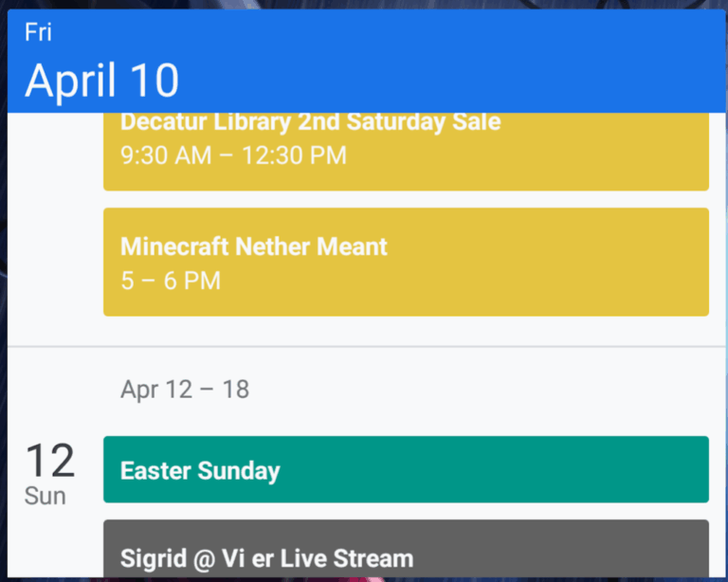The image size is (728, 582).
Task: Open the Minecraft Nether Meant event
Action: [x=254, y=246]
